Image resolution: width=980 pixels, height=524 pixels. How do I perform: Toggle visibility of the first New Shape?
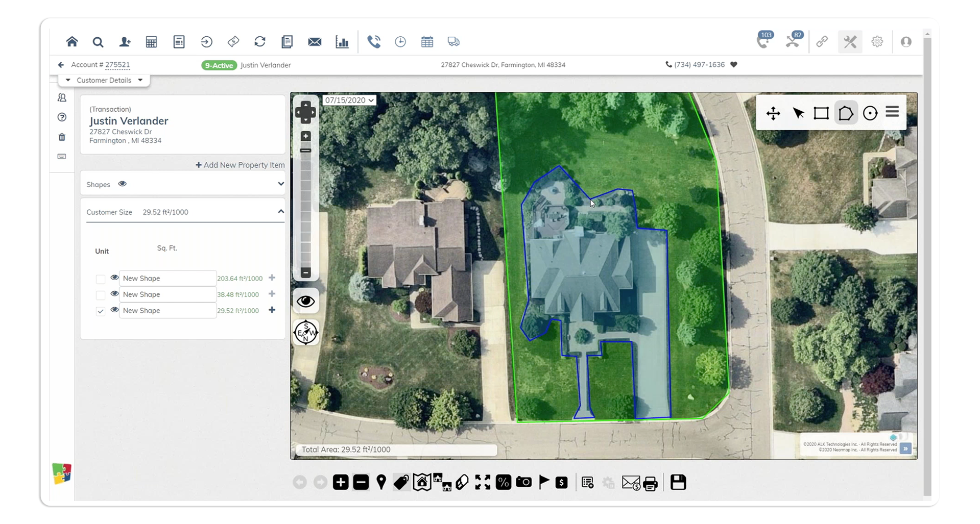[x=114, y=277]
